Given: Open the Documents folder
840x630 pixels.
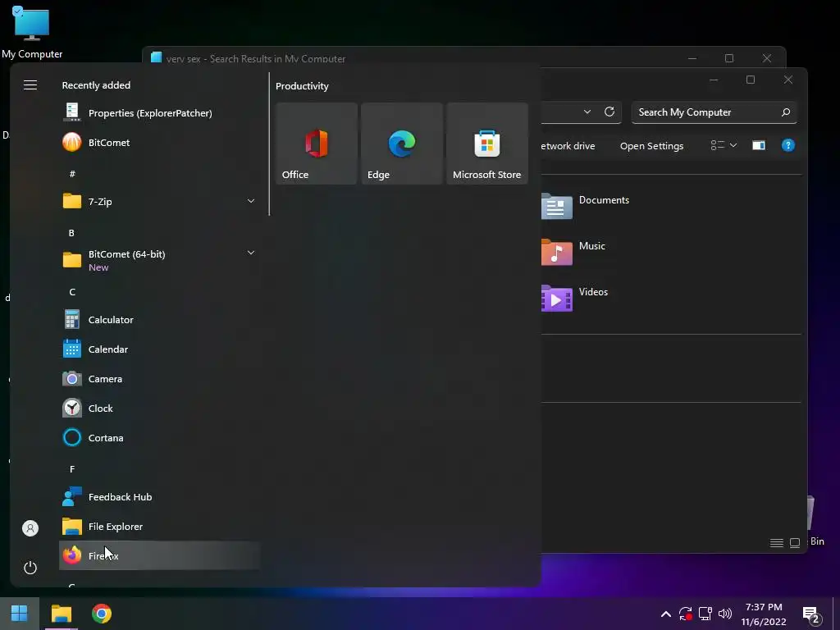Looking at the screenshot, I should coord(586,206).
